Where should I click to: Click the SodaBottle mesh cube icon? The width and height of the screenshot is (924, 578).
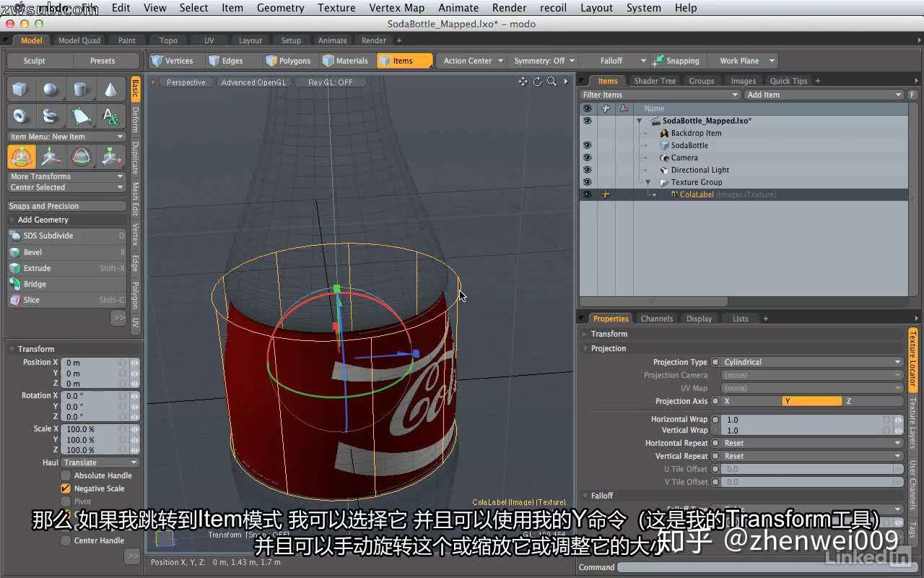point(664,145)
